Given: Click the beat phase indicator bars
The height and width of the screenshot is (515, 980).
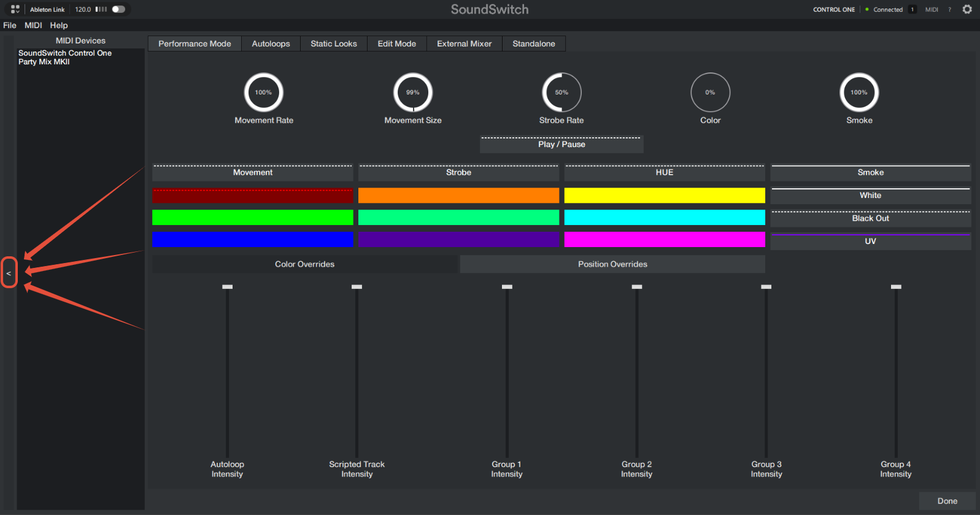Looking at the screenshot, I should [101, 9].
